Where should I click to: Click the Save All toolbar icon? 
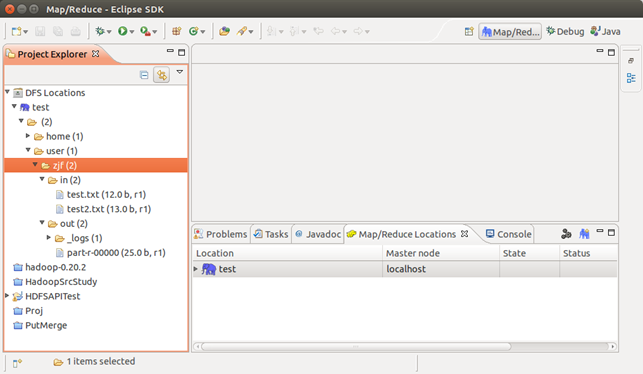[x=58, y=31]
